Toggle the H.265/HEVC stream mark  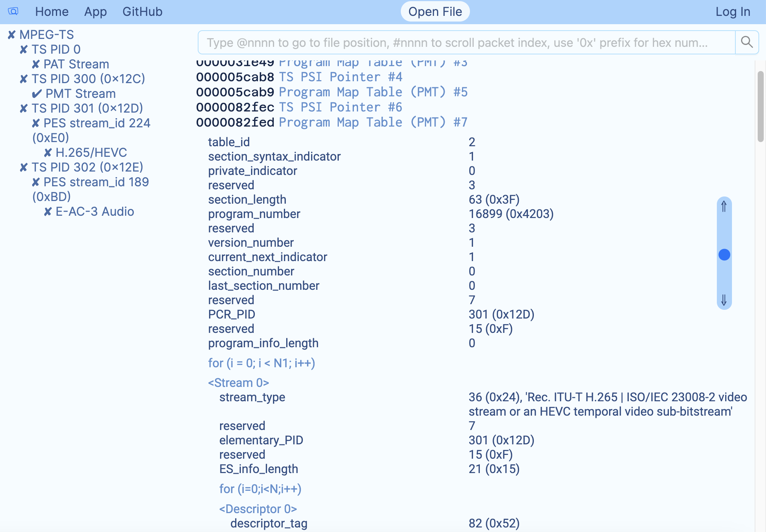click(x=47, y=153)
